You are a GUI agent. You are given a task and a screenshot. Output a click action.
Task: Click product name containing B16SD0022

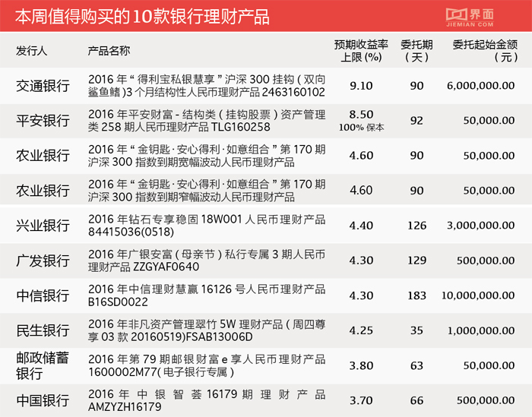pos(207,295)
